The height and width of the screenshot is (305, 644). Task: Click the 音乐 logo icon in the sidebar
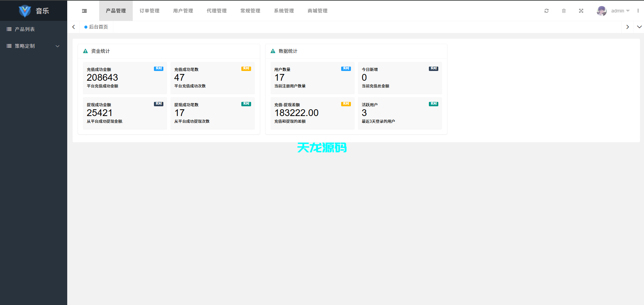[24, 10]
